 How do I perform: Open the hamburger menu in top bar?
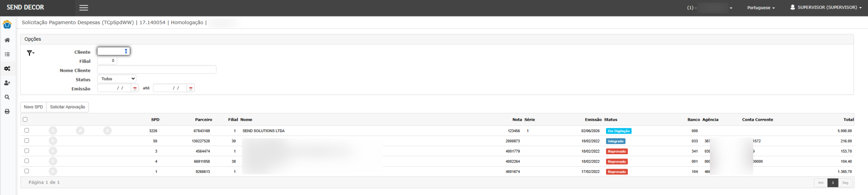pos(84,8)
